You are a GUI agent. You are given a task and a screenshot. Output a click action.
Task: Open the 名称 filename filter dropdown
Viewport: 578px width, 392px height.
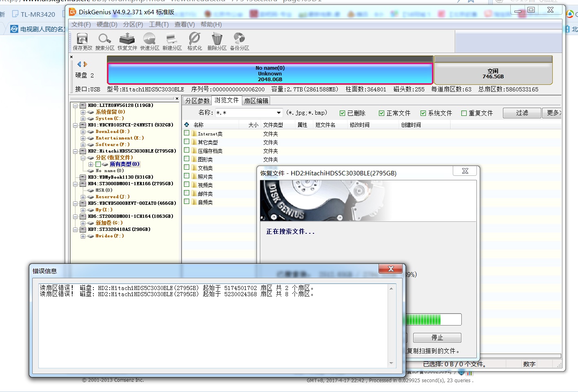(279, 113)
